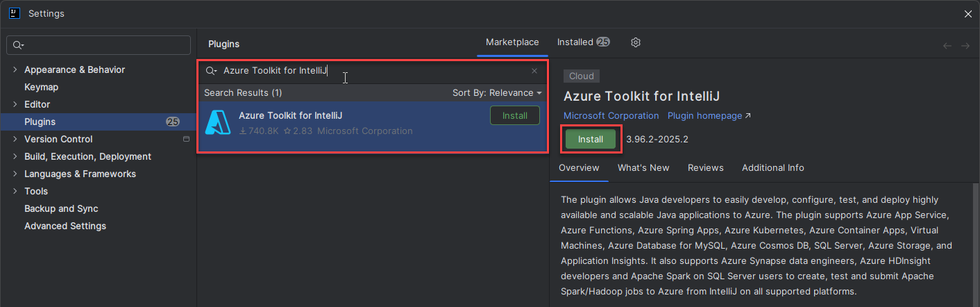
Task: Click the navigate back arrow
Action: (x=947, y=46)
